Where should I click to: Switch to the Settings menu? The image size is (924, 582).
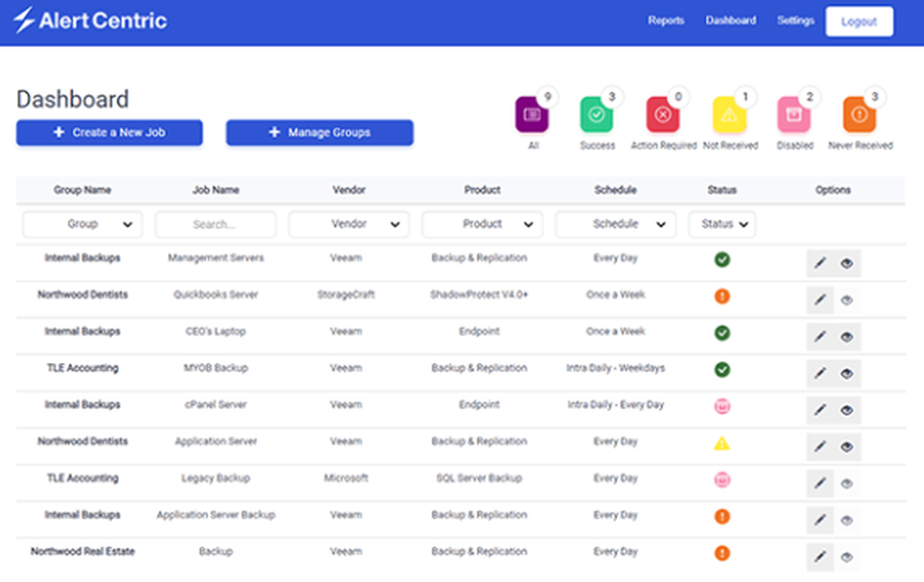click(x=796, y=20)
